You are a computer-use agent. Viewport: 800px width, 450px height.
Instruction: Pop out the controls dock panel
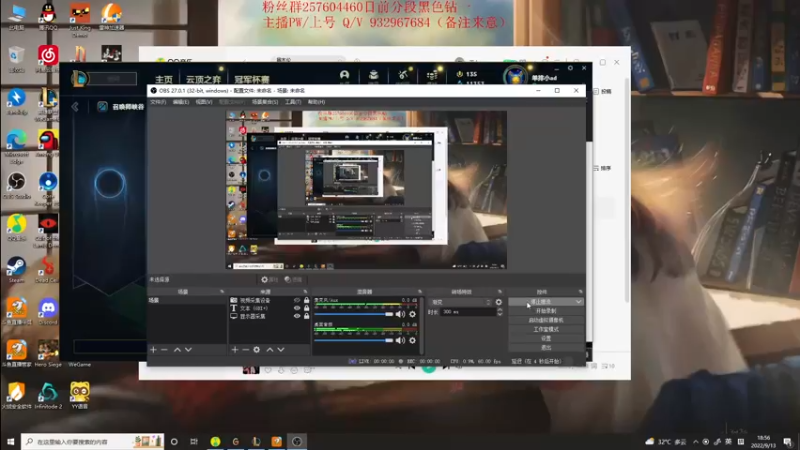[581, 292]
